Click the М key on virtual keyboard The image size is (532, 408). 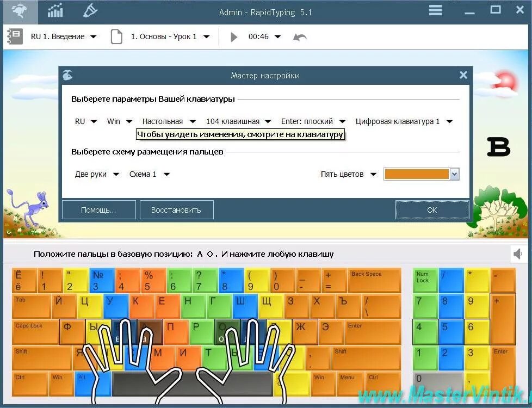(x=163, y=358)
